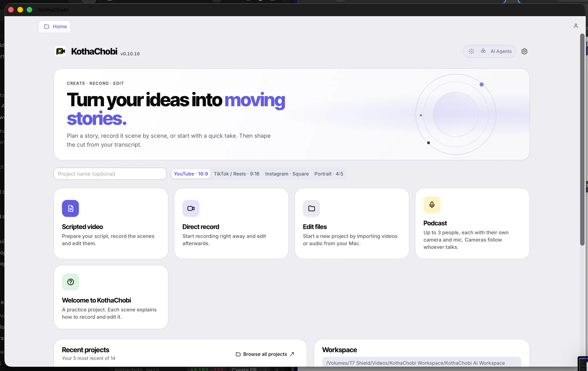Click the Podcast microphone icon
Image resolution: width=588 pixels, height=371 pixels.
pyautogui.click(x=432, y=205)
